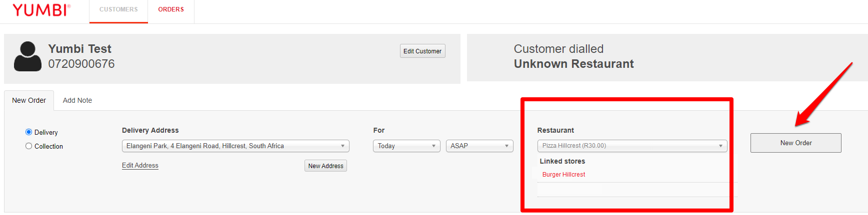Open the ORDERS tab
Viewport: 868px width, 215px height.
[x=171, y=9]
